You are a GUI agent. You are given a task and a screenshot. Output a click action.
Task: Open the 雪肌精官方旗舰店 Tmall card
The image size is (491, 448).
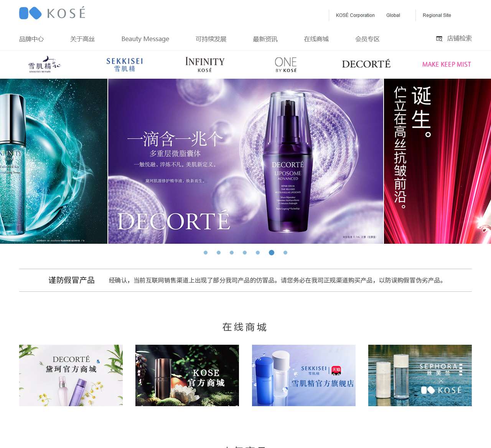point(304,375)
